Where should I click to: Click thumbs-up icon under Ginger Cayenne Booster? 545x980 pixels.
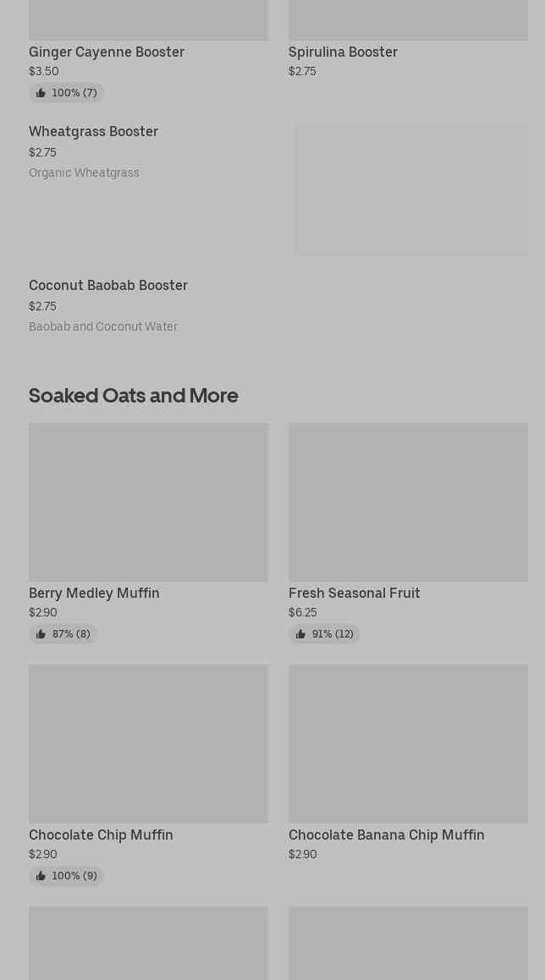pos(41,93)
